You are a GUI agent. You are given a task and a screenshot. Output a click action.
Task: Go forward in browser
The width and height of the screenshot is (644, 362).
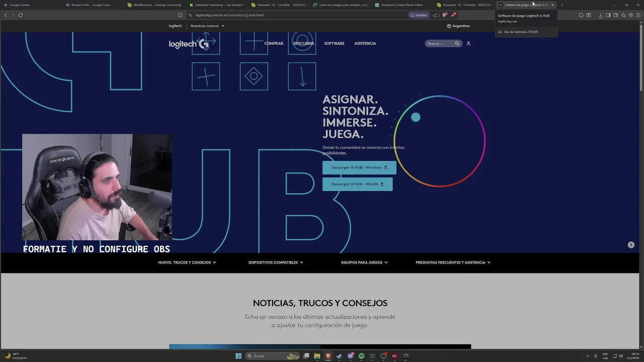[x=13, y=15]
